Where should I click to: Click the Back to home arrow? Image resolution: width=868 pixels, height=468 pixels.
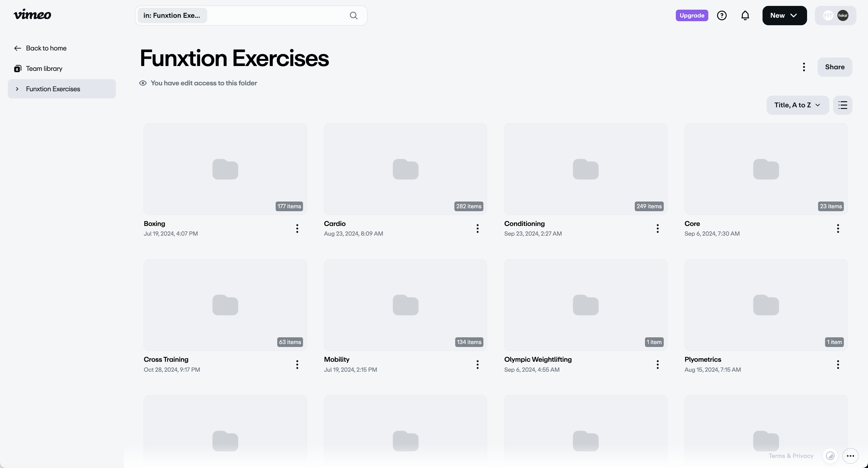click(x=17, y=48)
